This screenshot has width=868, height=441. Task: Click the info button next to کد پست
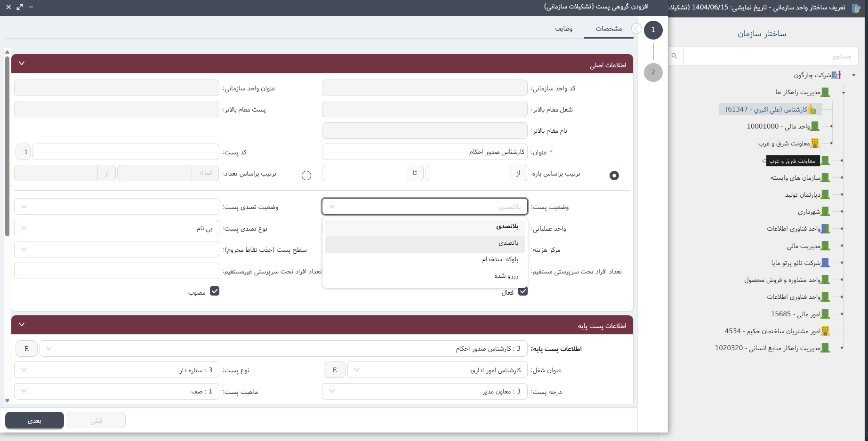point(24,152)
